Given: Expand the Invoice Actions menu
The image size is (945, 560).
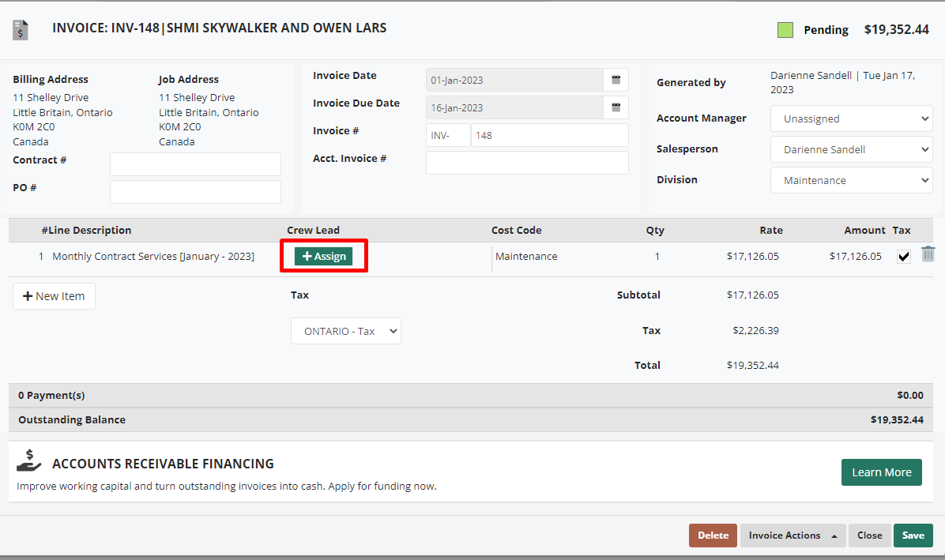Looking at the screenshot, I should click(793, 535).
